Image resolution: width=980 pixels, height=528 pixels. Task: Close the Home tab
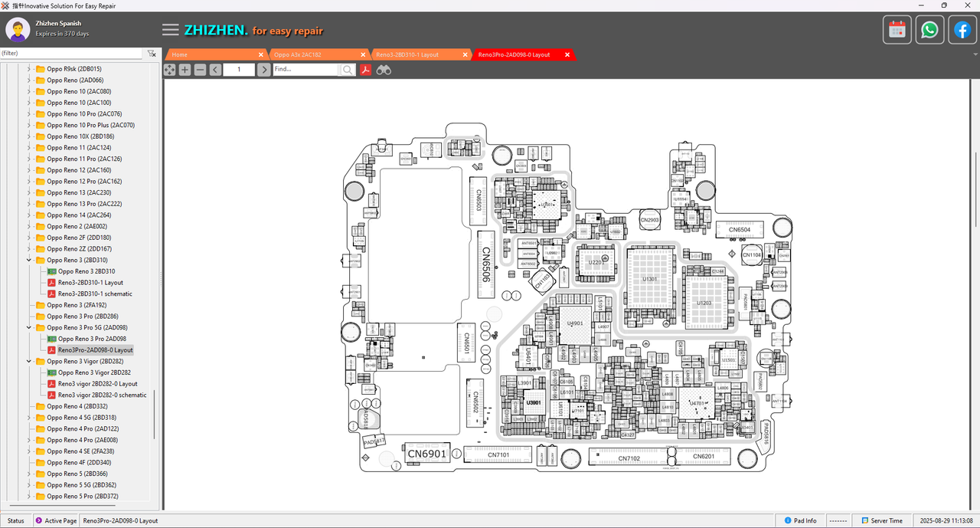[x=261, y=55]
